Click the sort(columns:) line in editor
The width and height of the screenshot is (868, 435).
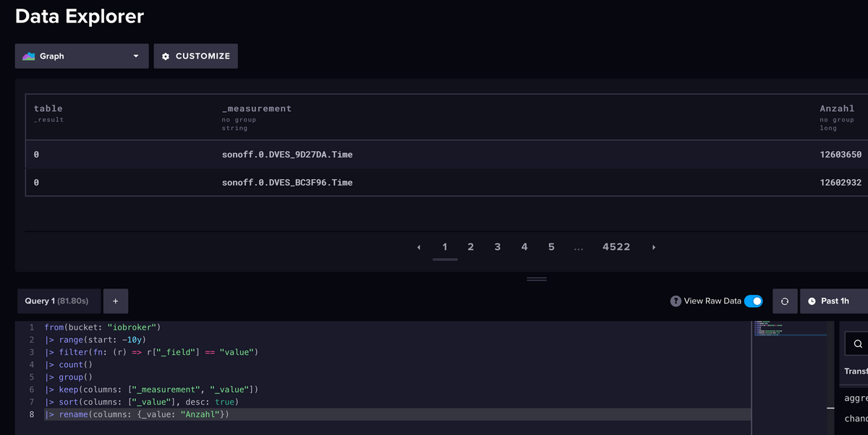(x=141, y=401)
